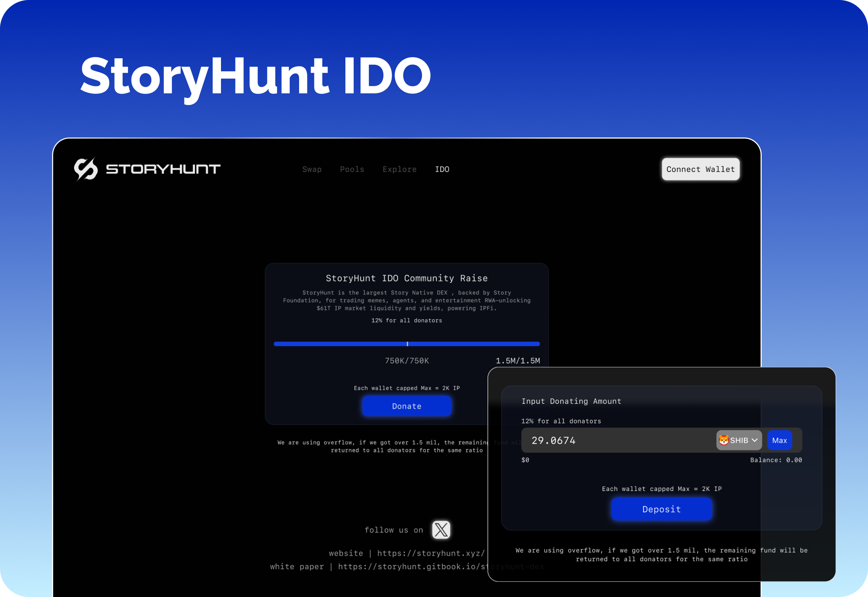The image size is (868, 597).
Task: Click 'Each wallet capped Max = 2K IP' above Deposit
Action: [x=661, y=489]
